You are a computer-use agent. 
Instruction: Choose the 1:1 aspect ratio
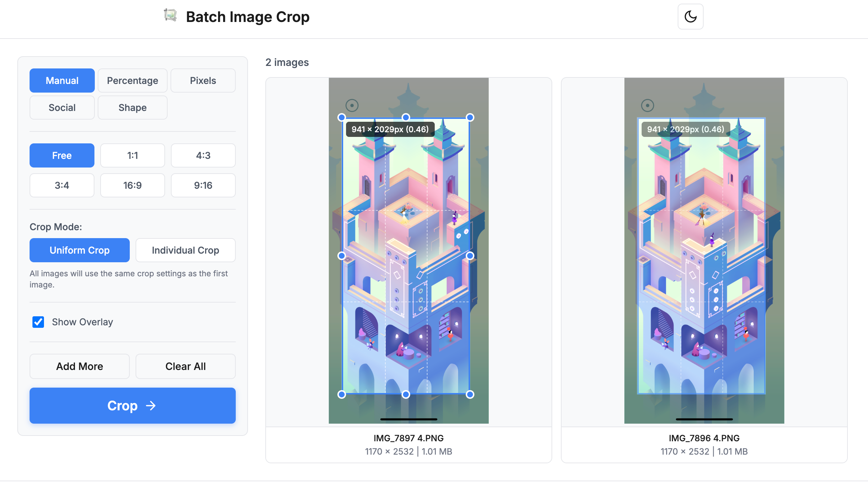132,155
